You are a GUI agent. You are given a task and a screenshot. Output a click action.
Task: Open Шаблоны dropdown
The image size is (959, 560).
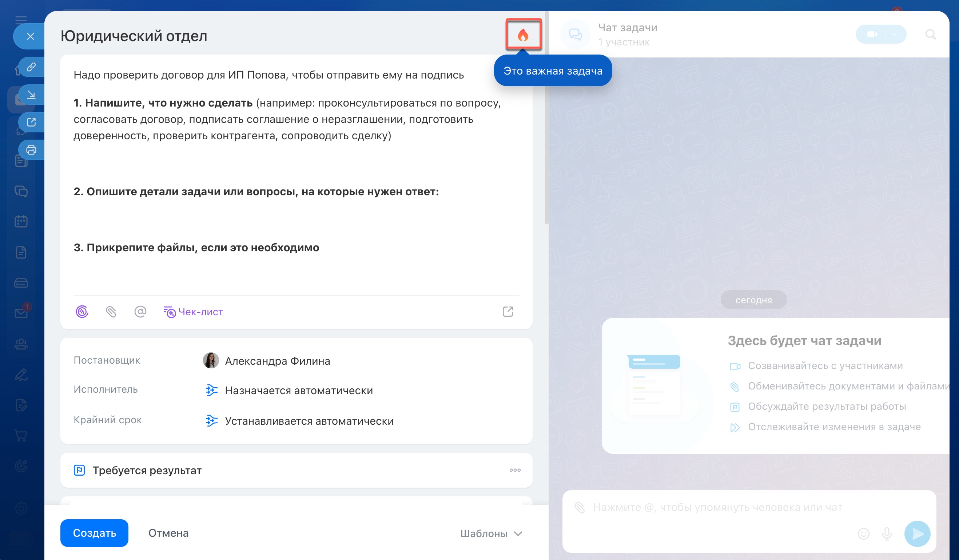(491, 533)
